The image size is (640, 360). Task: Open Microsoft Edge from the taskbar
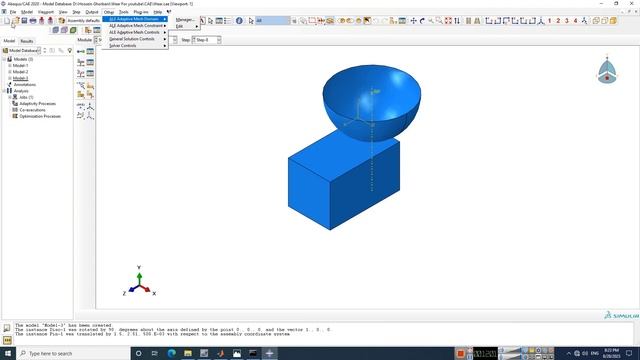click(171, 353)
